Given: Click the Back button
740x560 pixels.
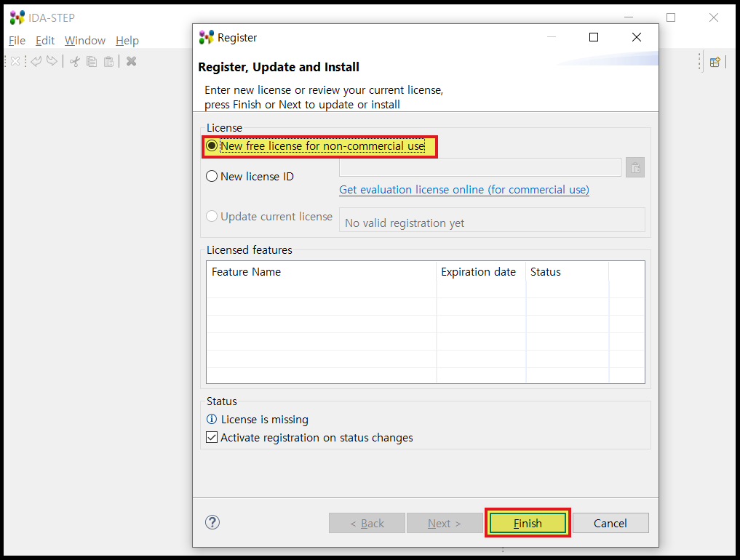Looking at the screenshot, I should pos(367,523).
